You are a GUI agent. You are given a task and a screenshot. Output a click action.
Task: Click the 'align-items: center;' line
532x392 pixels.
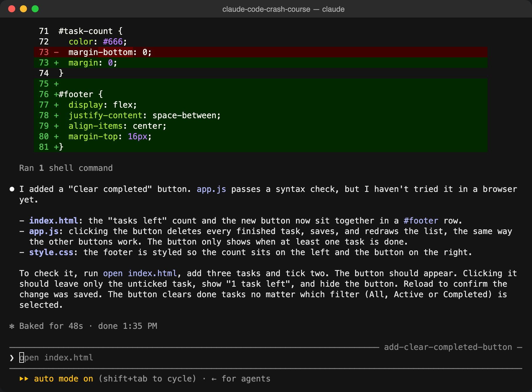(261, 126)
